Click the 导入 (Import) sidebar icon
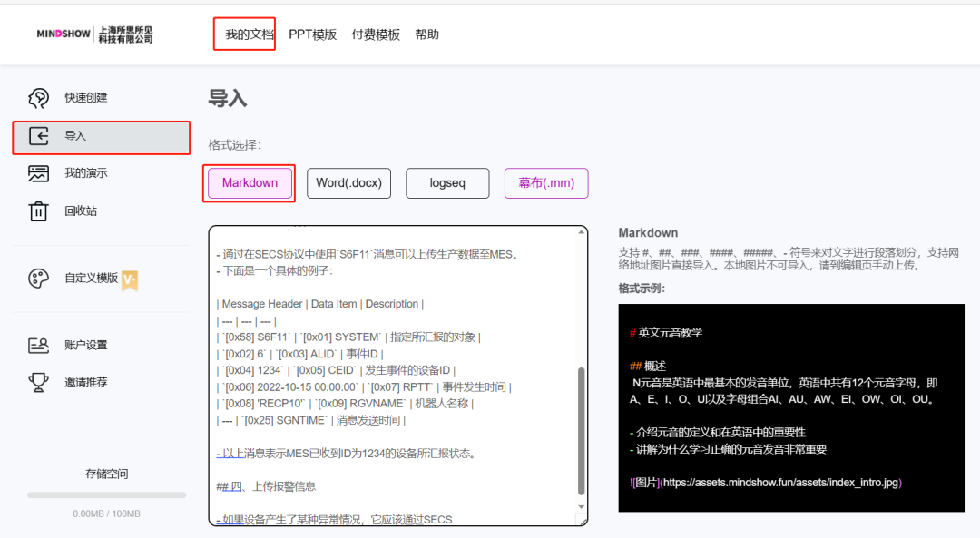The height and width of the screenshot is (538, 980). tap(38, 137)
